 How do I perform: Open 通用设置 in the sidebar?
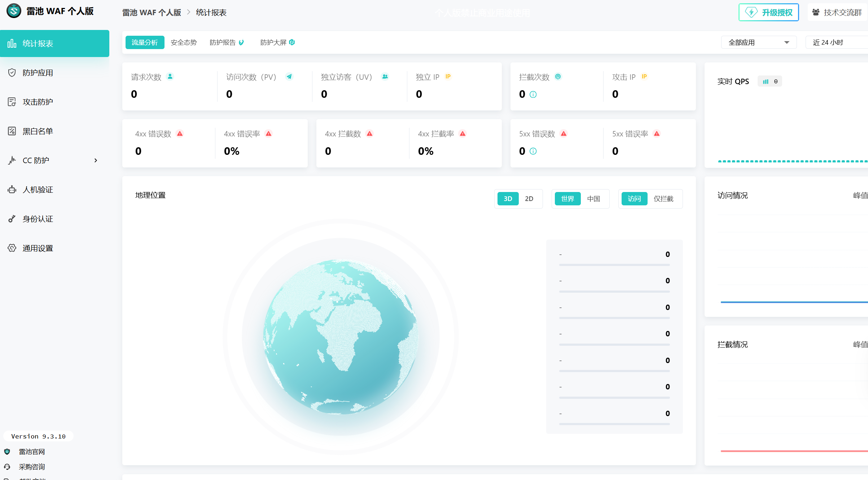pyautogui.click(x=54, y=248)
